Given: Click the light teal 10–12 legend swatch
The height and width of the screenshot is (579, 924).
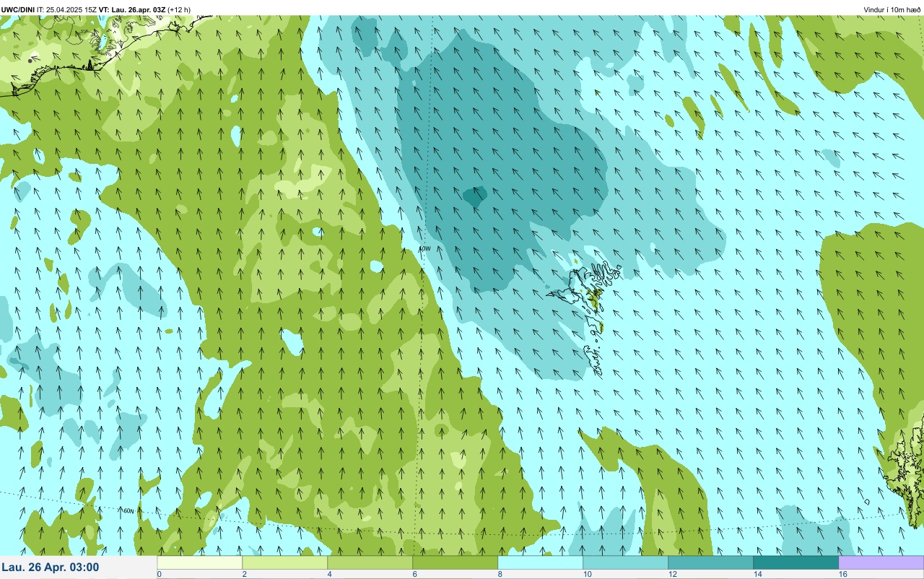Looking at the screenshot, I should click(626, 562).
